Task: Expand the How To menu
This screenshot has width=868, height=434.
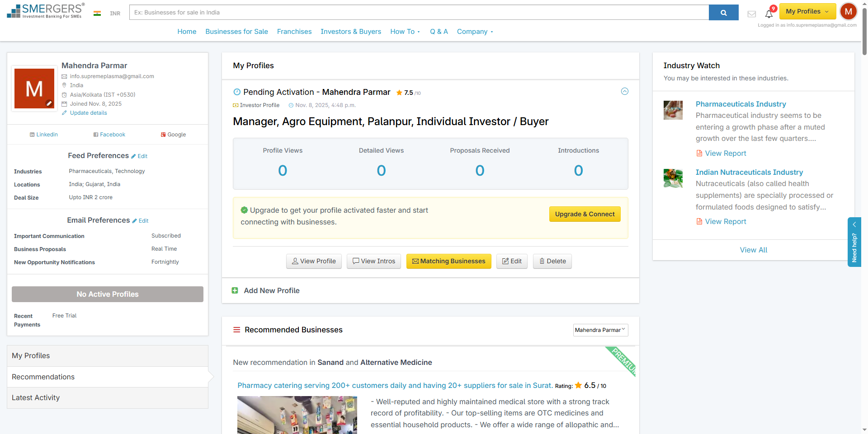Action: [405, 32]
